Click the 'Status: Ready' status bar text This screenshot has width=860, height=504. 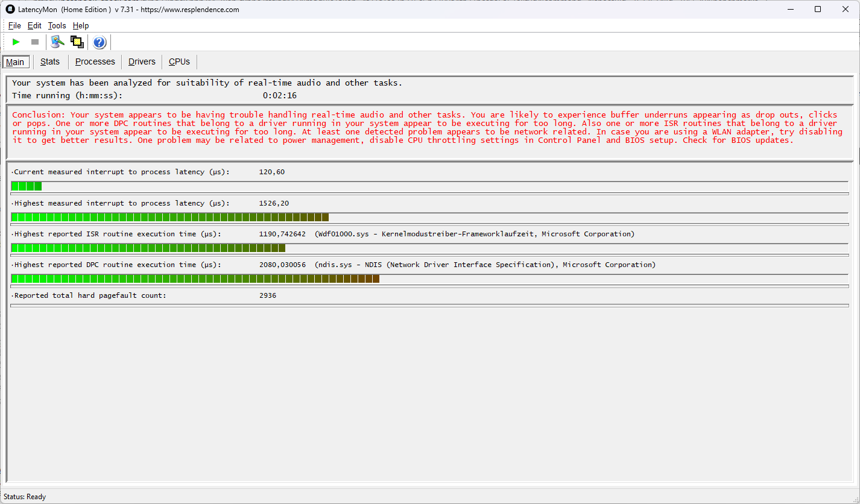click(25, 497)
